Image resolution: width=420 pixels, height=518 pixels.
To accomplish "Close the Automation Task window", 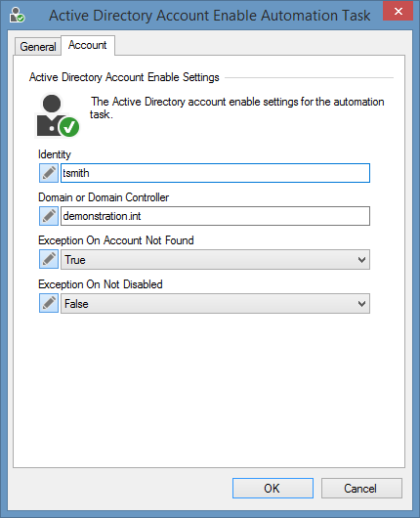I will tap(398, 11).
